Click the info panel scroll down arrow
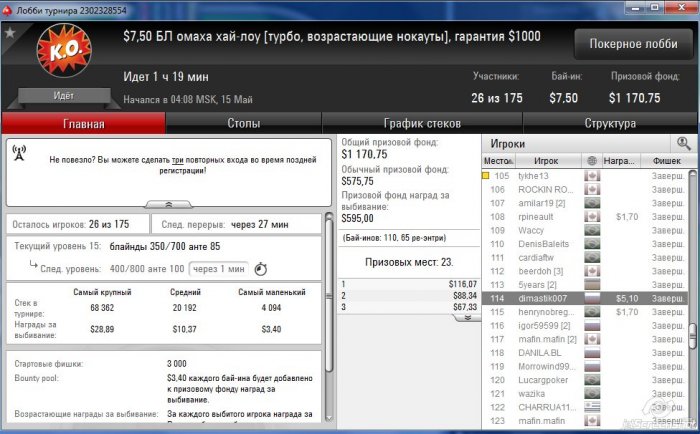Image resolution: width=700 pixels, height=434 pixels. pyautogui.click(x=329, y=418)
